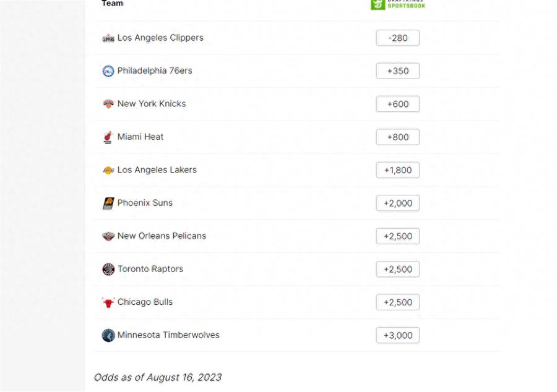Click the New Orleans Pelicans logo icon
This screenshot has width=557, height=392.
(x=108, y=236)
